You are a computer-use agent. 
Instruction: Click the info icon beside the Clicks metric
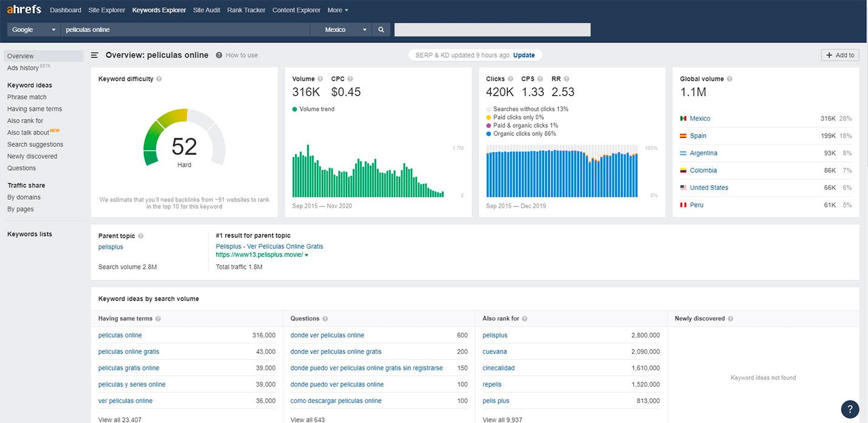[x=512, y=79]
